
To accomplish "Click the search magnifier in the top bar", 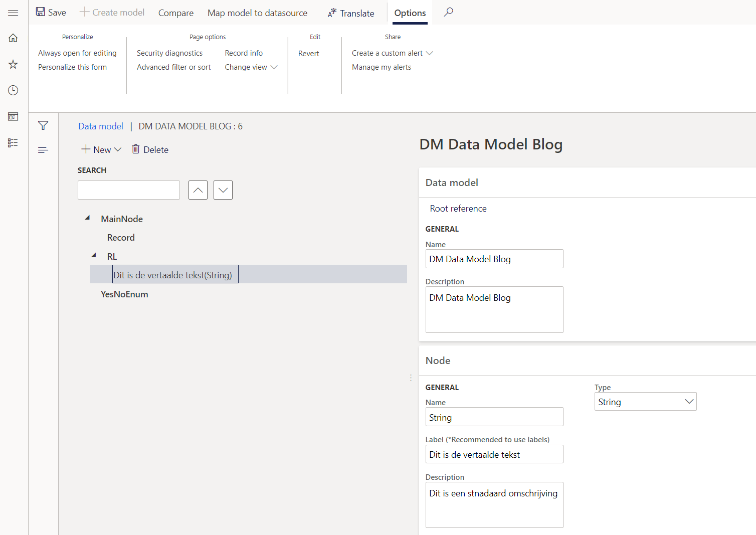I will 448,12.
